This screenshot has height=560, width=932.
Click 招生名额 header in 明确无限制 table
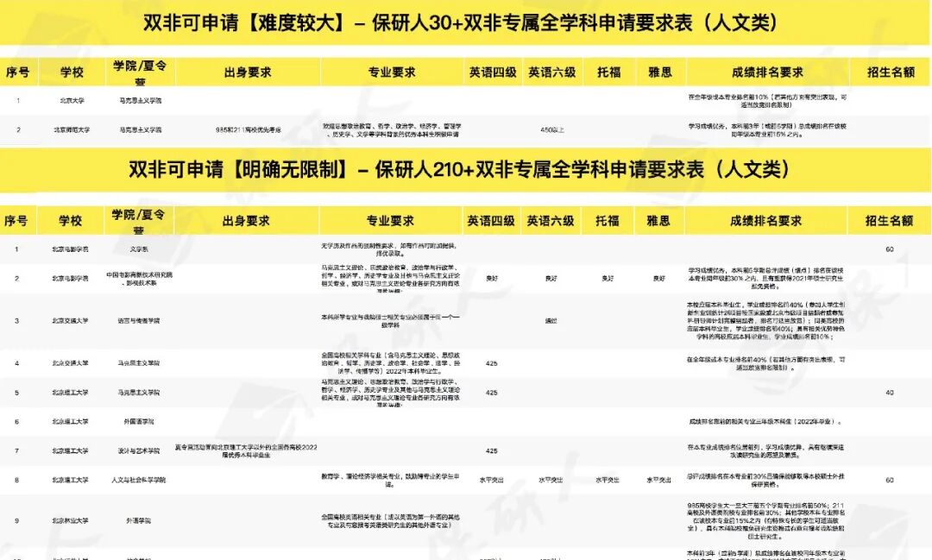[889, 221]
